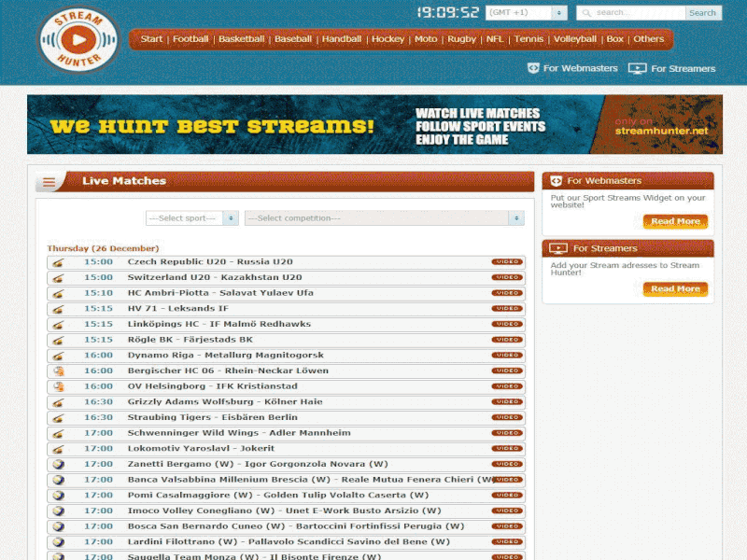Open the GMT +1 timezone dropdown
Screen dimensions: 747x560
tap(527, 13)
